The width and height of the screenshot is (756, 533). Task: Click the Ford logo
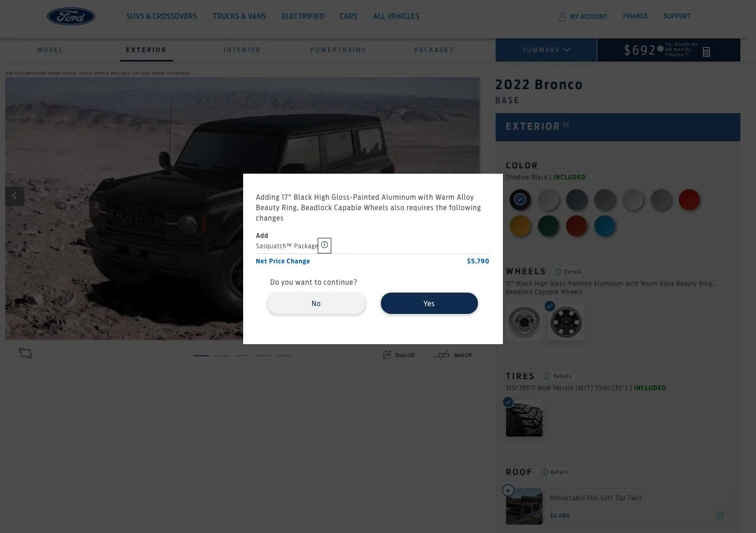(71, 17)
